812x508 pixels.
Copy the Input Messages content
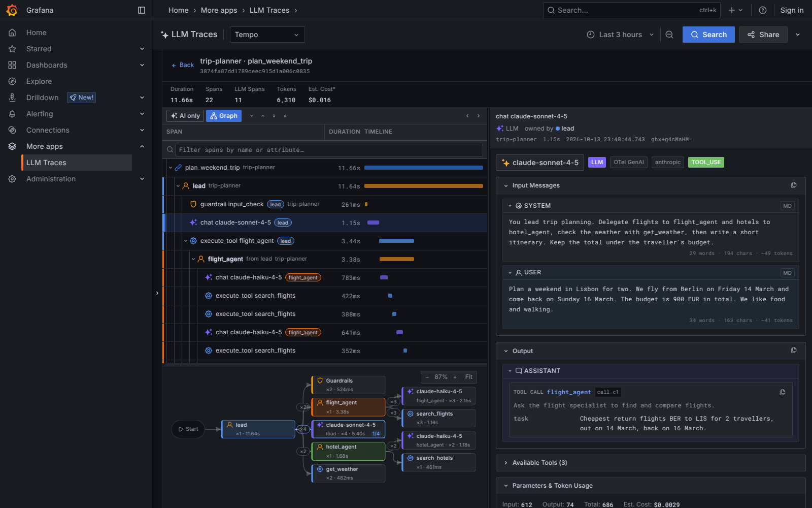(794, 185)
